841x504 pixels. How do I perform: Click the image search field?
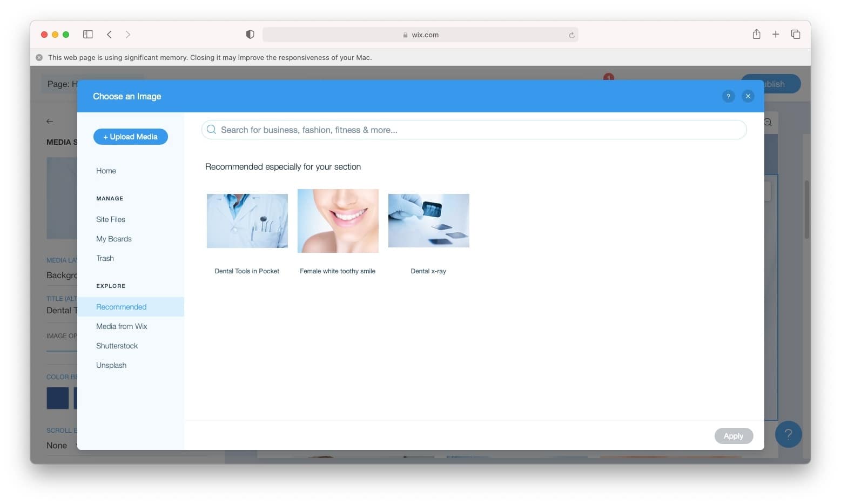pyautogui.click(x=474, y=130)
